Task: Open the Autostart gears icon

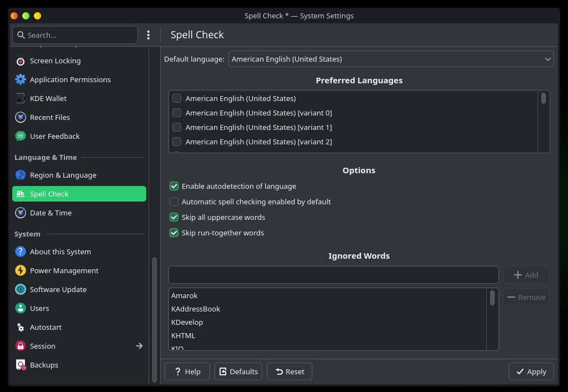Action: click(21, 328)
